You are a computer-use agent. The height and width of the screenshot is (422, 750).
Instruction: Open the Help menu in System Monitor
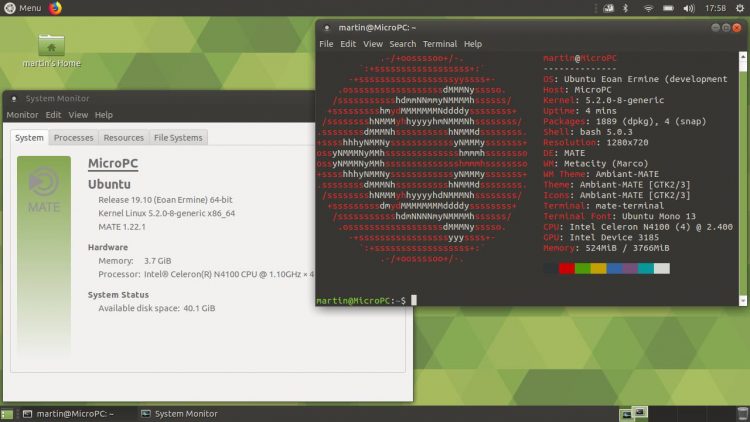[x=103, y=115]
